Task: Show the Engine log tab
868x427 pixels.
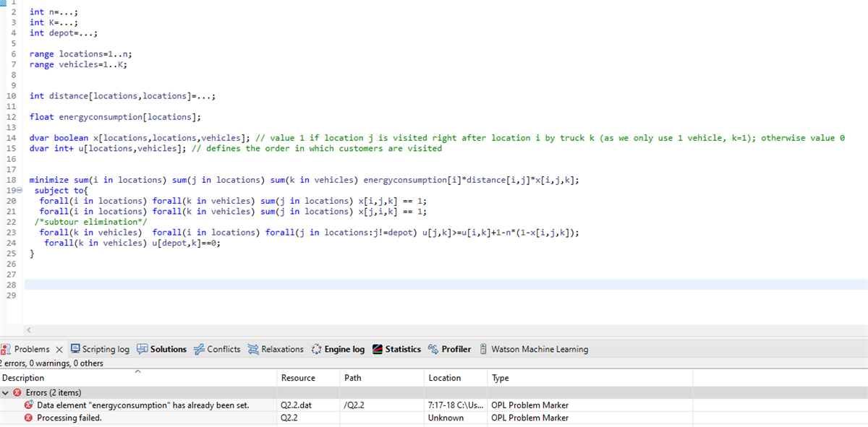Action: pos(338,349)
